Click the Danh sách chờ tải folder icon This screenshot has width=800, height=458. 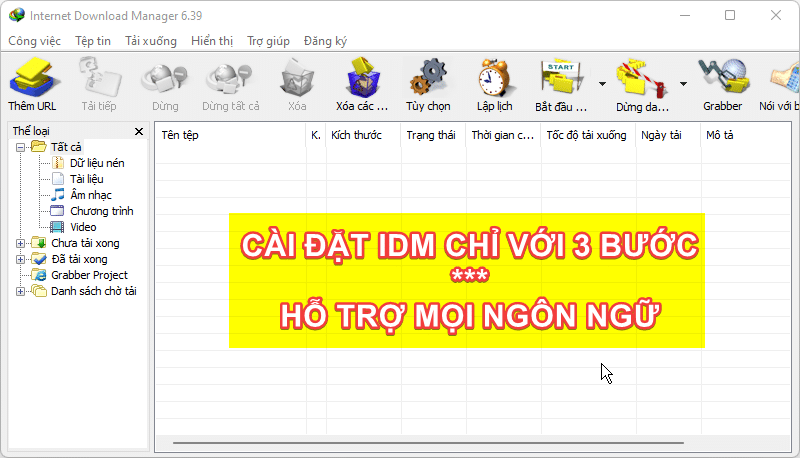tap(39, 291)
